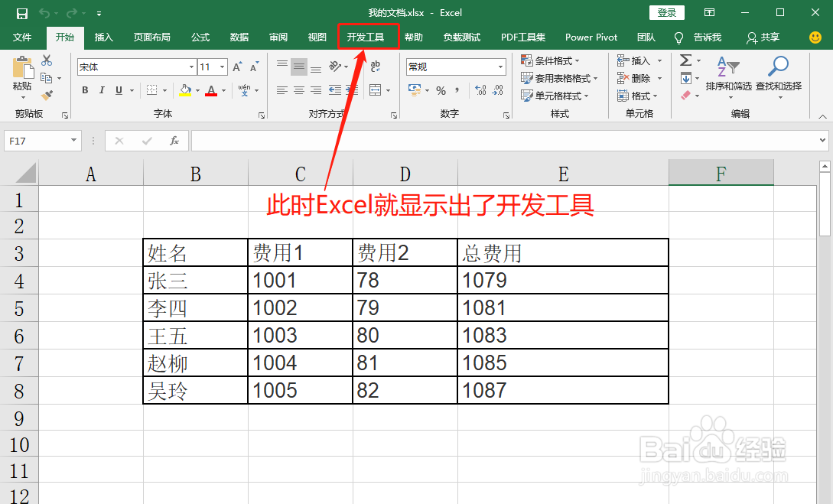Expand the 条件格式 conditional formatting menu
The height and width of the screenshot is (504, 833).
(x=550, y=60)
